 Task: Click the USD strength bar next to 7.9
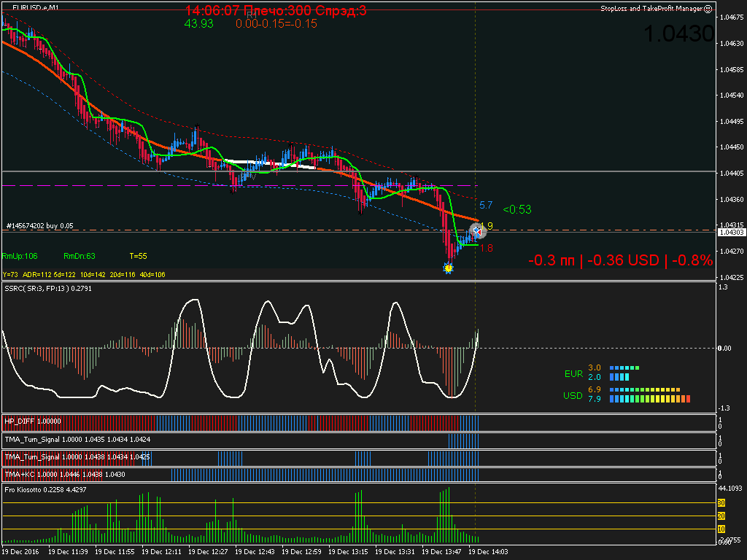tap(650, 399)
